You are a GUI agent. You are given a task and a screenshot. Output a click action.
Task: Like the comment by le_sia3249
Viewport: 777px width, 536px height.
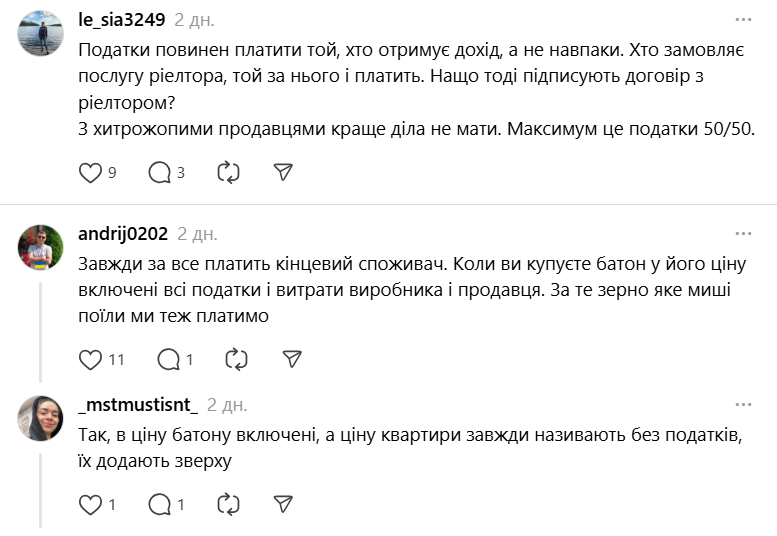click(90, 173)
